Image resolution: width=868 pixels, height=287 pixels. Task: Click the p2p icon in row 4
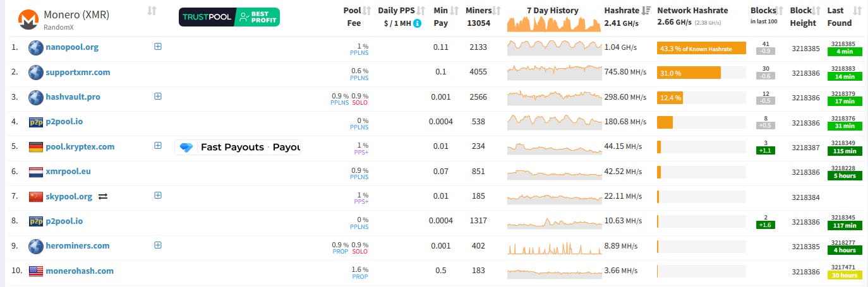click(36, 122)
